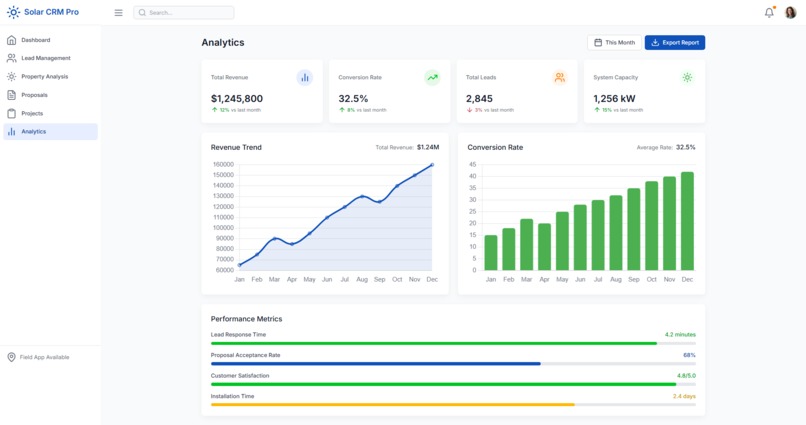The height and width of the screenshot is (425, 806).
Task: Click the Lead Management people icon
Action: click(11, 58)
